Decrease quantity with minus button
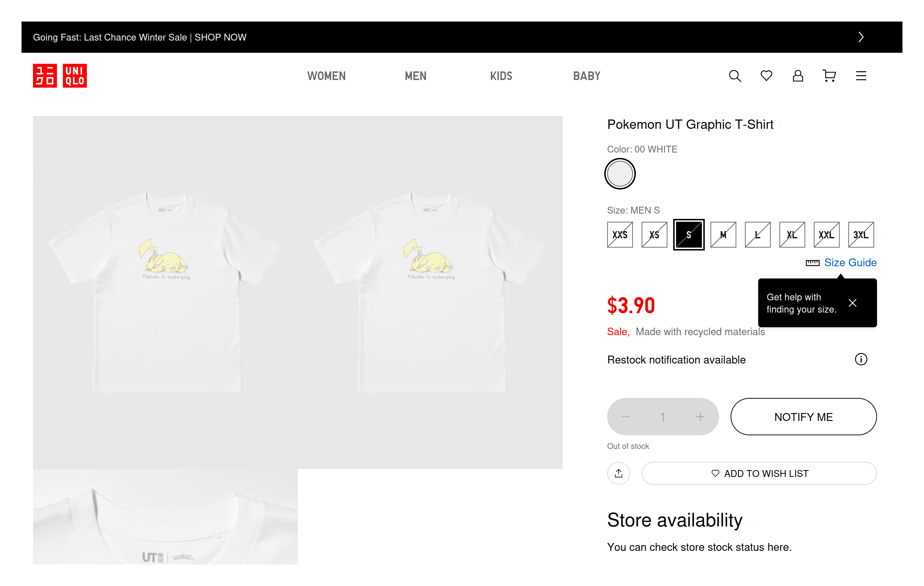 point(625,416)
